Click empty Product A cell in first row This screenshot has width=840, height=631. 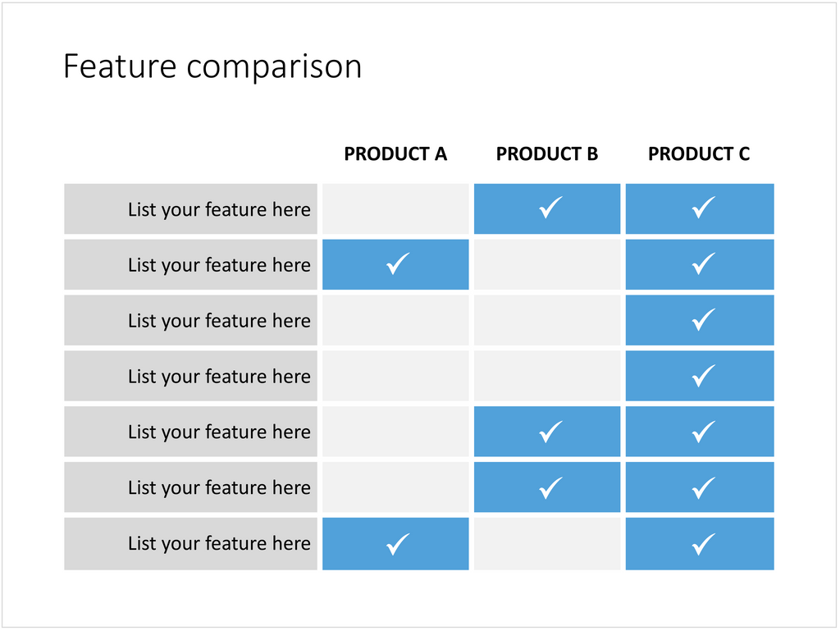[395, 208]
